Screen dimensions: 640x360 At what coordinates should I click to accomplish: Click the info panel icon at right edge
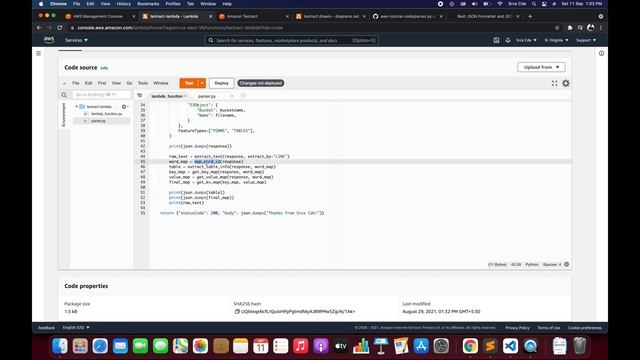click(601, 53)
